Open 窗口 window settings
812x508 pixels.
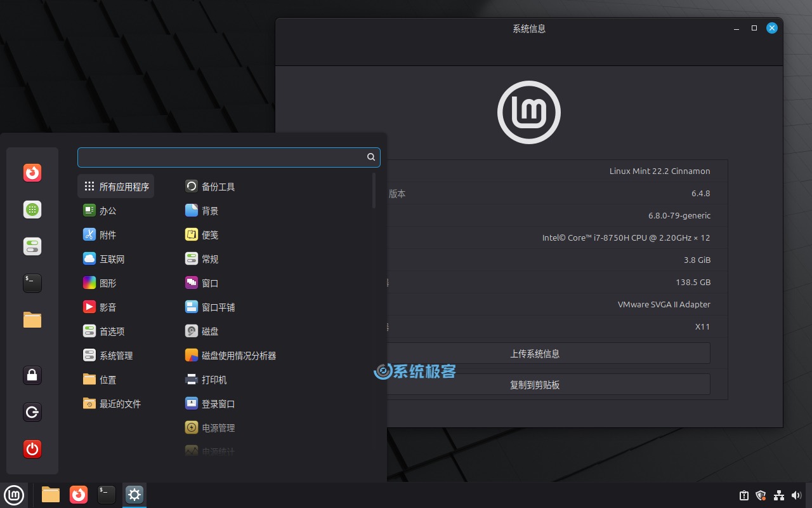pos(202,283)
